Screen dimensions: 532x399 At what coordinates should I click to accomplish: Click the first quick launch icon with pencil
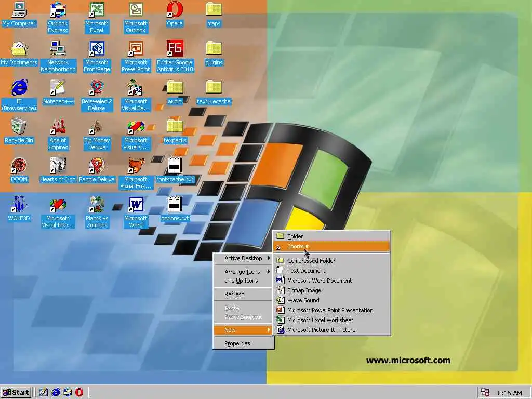pos(43,393)
